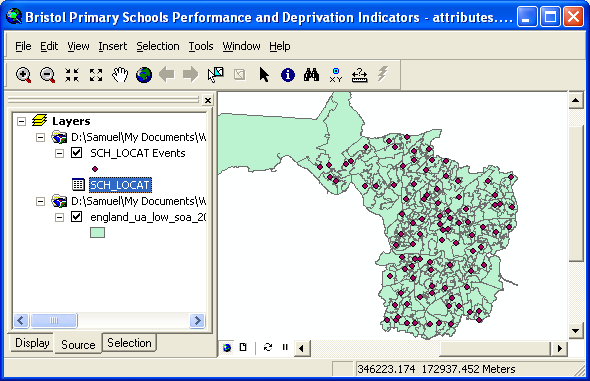Click the Full Extent globe icon

(144, 75)
